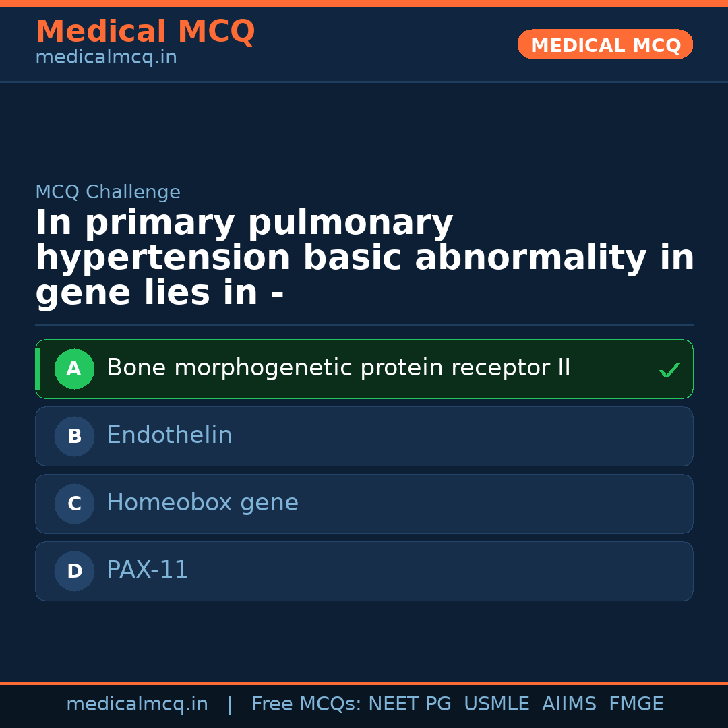Select answer Bone morphogenetic protein receptor II
728x728 pixels.
click(x=338, y=368)
